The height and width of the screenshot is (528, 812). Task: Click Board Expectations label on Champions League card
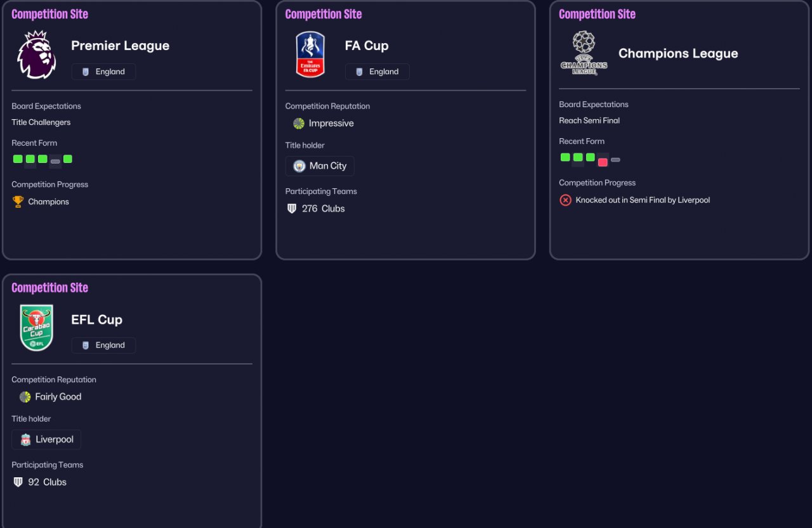coord(594,104)
